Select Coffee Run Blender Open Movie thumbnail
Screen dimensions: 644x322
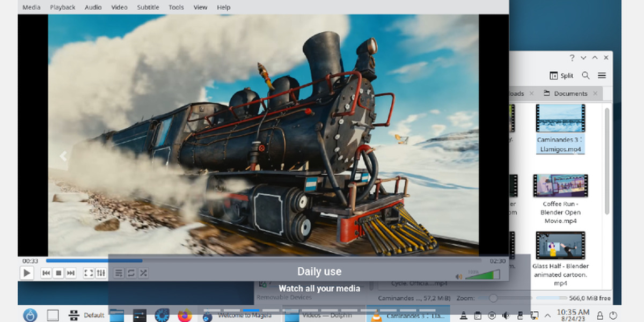pyautogui.click(x=560, y=186)
